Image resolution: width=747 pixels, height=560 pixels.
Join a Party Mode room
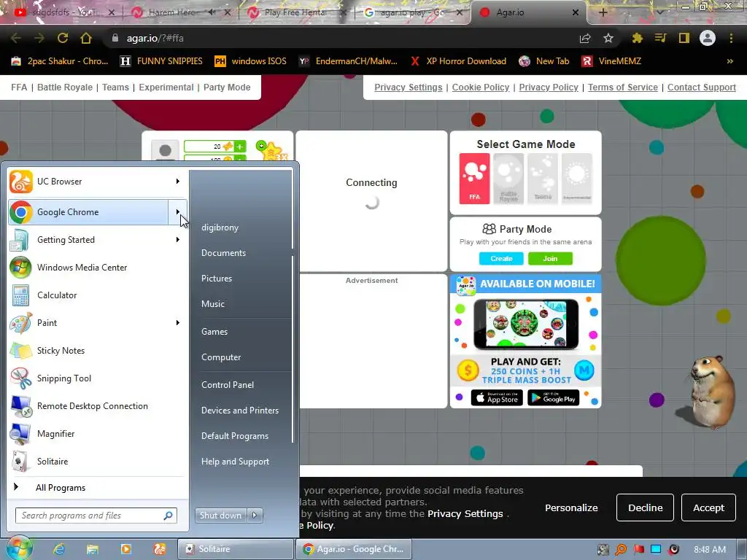[x=550, y=259]
